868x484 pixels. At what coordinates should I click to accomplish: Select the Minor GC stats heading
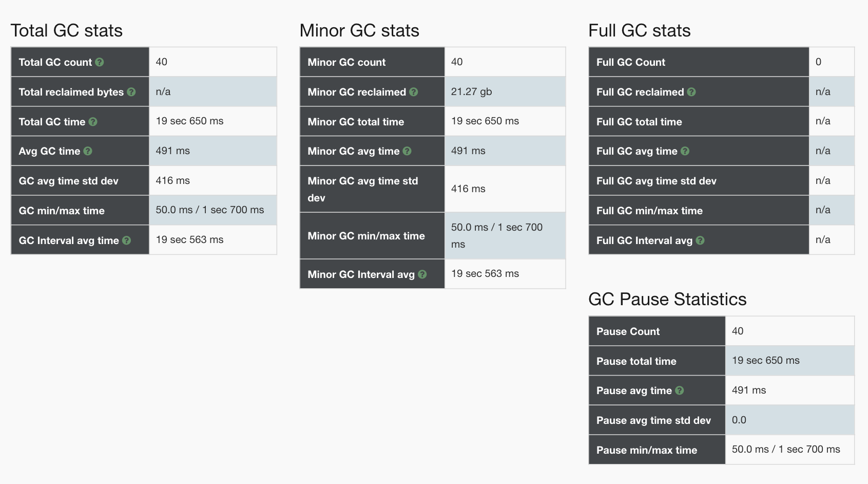pyautogui.click(x=359, y=31)
